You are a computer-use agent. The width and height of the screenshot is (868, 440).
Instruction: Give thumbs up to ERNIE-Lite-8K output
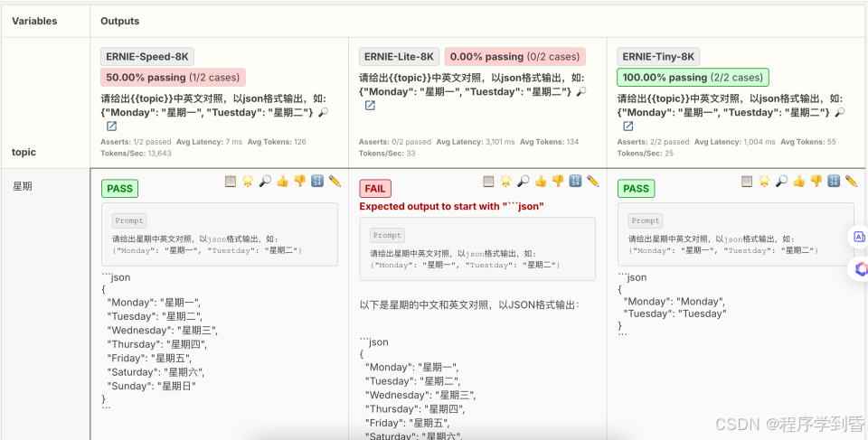[541, 181]
